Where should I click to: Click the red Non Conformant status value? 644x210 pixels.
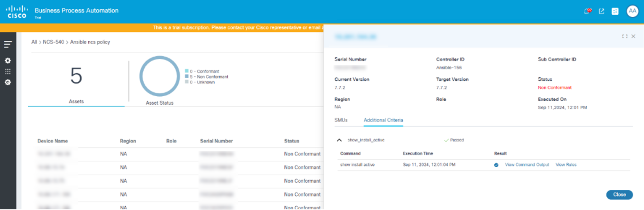(555, 88)
